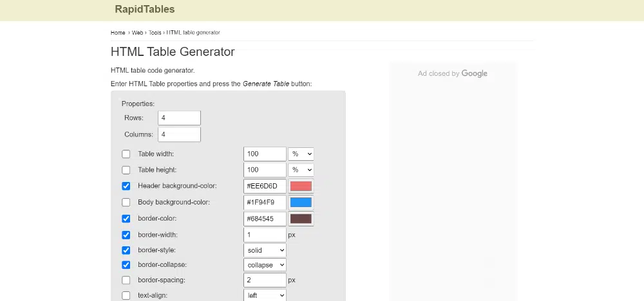Screen dimensions: 644x301
Task: Click the RapidTables site logo
Action: [x=144, y=10]
